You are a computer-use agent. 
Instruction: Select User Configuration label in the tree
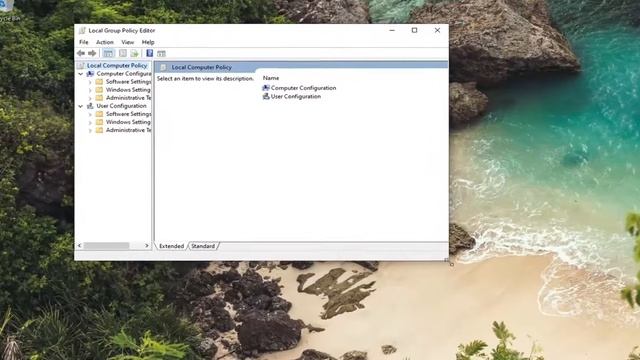121,106
